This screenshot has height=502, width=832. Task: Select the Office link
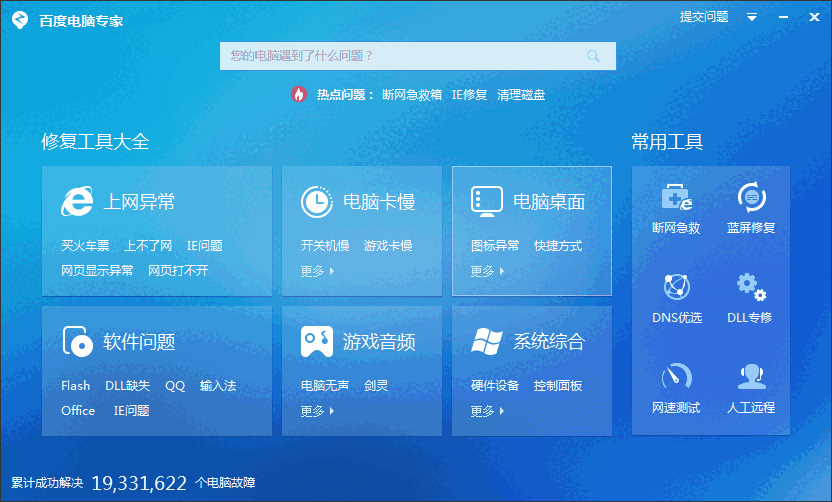[x=78, y=411]
